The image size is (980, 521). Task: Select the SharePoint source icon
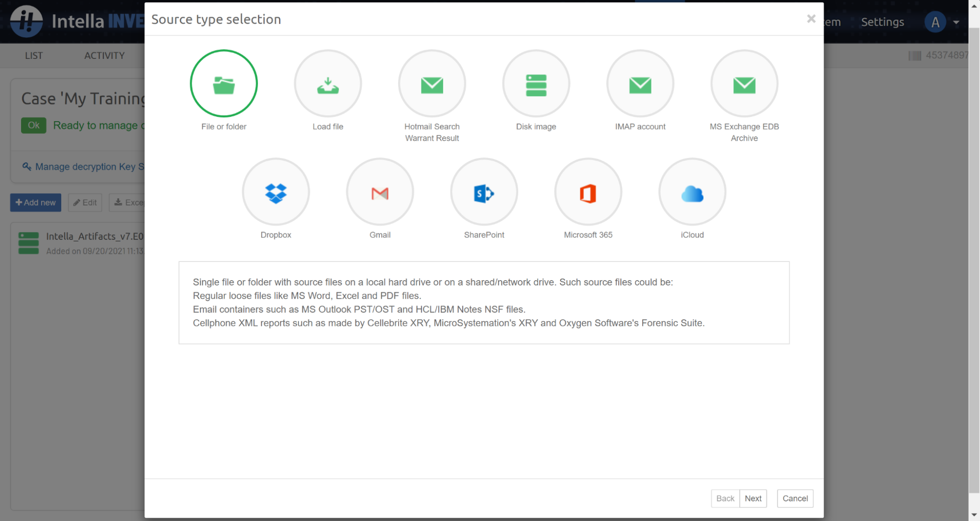click(x=484, y=192)
